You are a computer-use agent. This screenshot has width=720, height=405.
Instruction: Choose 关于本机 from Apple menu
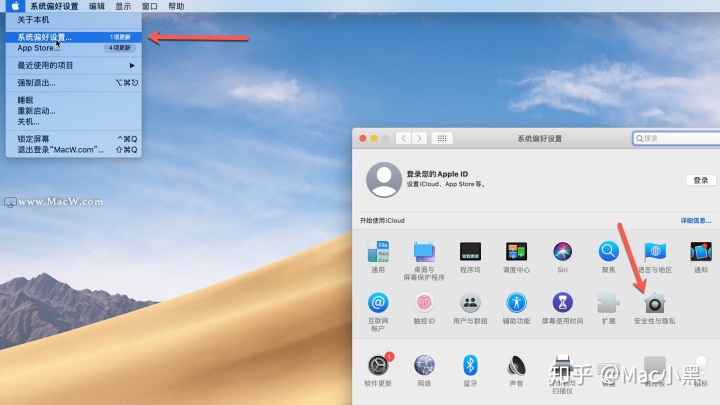pos(73,20)
